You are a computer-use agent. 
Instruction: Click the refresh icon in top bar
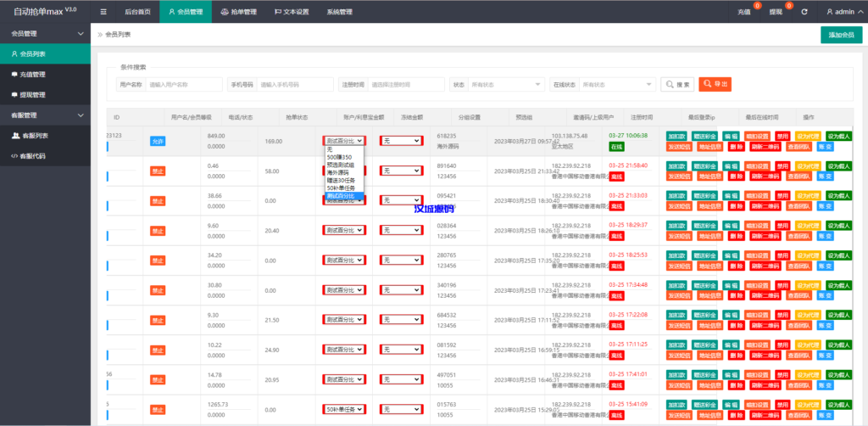click(804, 12)
